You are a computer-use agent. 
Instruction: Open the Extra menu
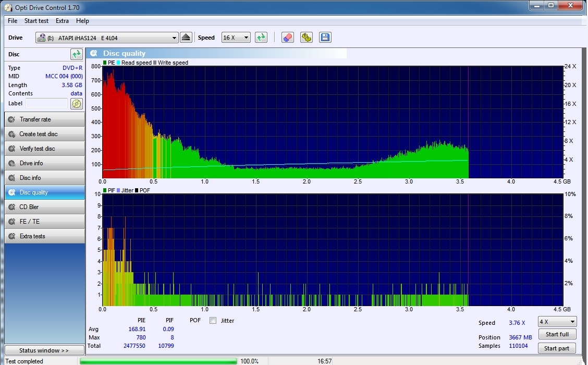(62, 21)
